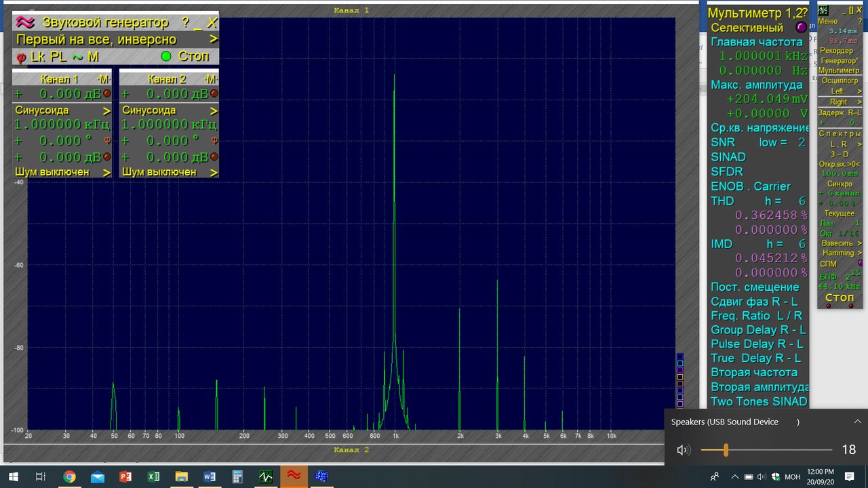
Task: Open Task View on the taskbar
Action: click(x=41, y=476)
